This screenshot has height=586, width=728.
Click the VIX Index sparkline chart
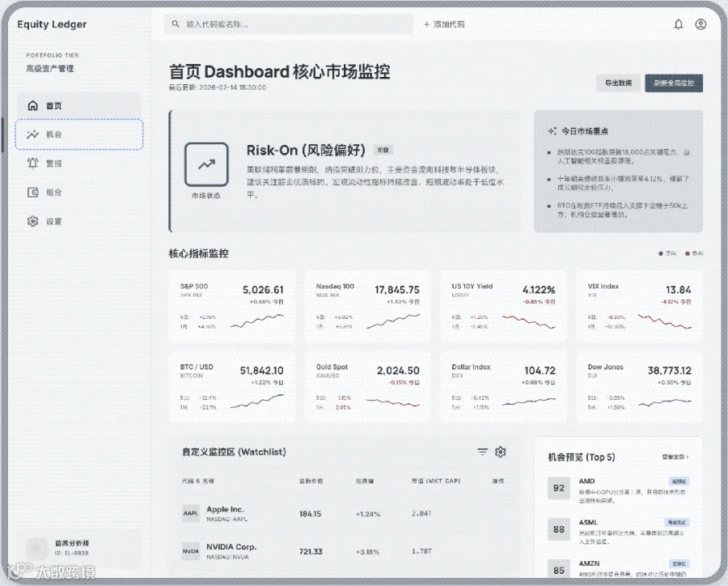[664, 321]
